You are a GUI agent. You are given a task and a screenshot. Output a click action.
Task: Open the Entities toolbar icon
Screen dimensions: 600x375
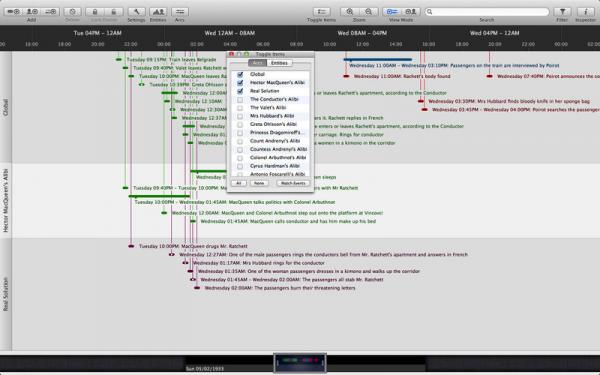point(158,12)
